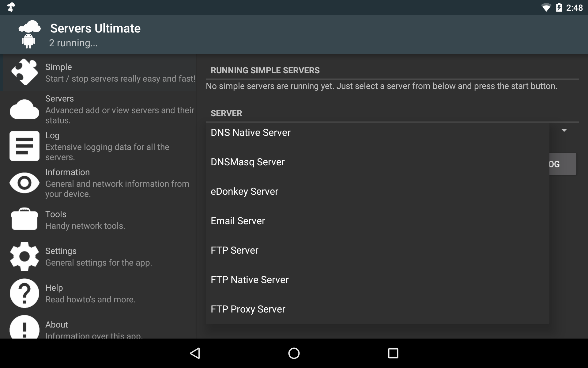Tap the Wi-Fi status icon

tap(546, 8)
